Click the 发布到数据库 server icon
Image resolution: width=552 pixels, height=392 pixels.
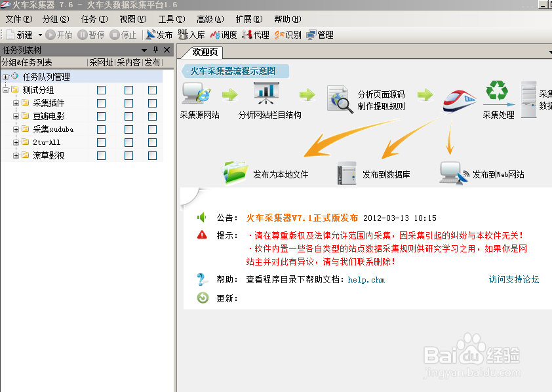point(347,173)
